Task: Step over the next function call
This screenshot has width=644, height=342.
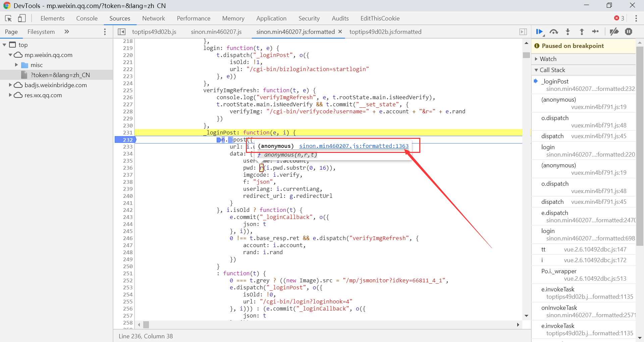Action: coord(554,32)
